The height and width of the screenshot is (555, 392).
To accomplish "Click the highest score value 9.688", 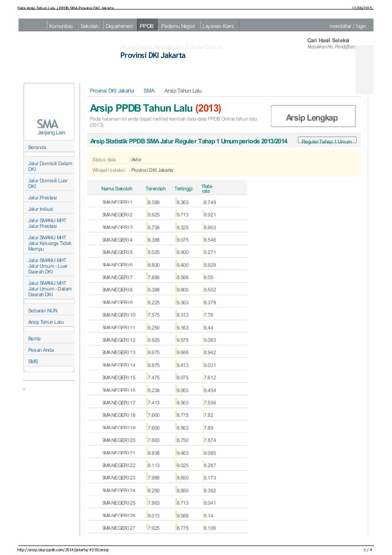I will (x=183, y=352).
